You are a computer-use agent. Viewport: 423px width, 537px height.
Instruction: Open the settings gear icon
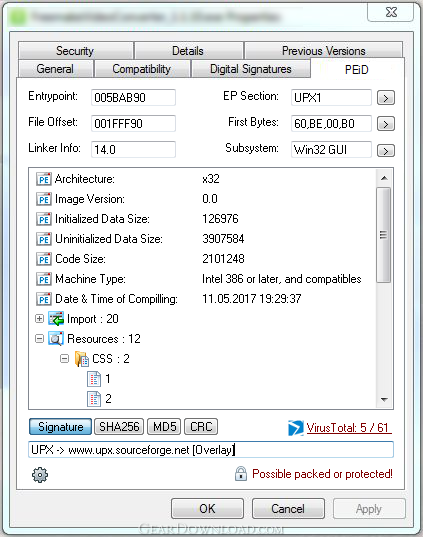coord(40,475)
